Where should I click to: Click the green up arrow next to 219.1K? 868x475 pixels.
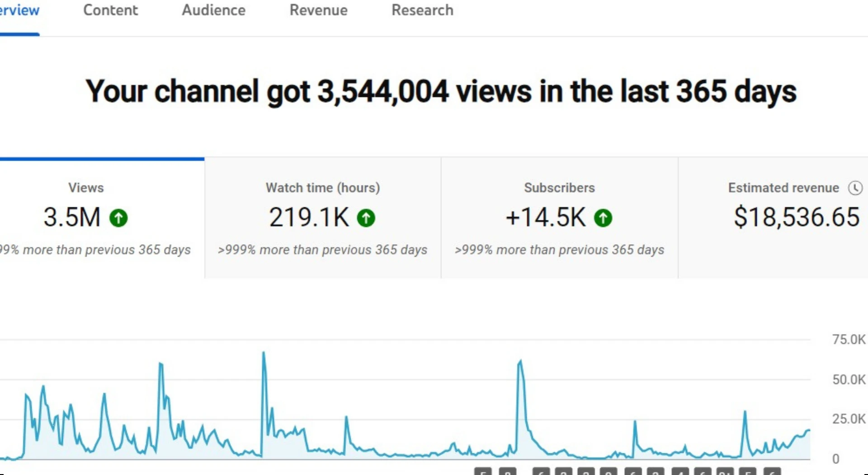[x=366, y=218]
